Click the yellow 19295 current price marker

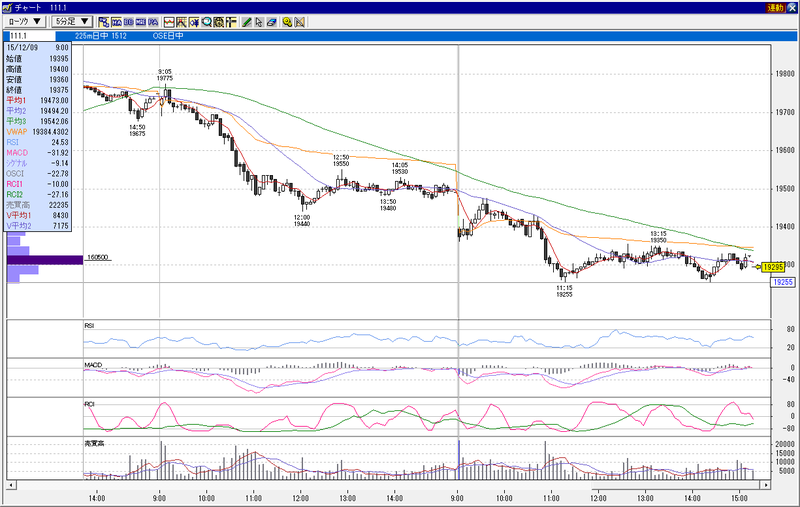[x=773, y=267]
